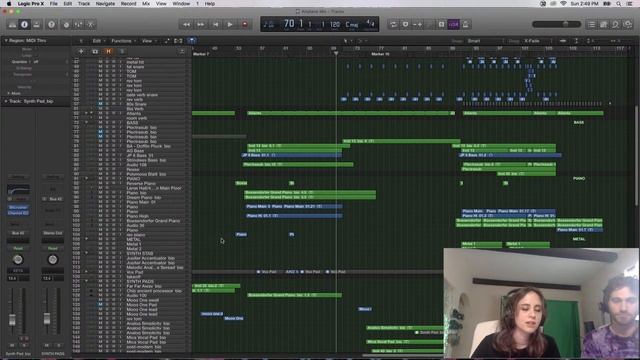Open the tracks area Functions menu

(123, 41)
